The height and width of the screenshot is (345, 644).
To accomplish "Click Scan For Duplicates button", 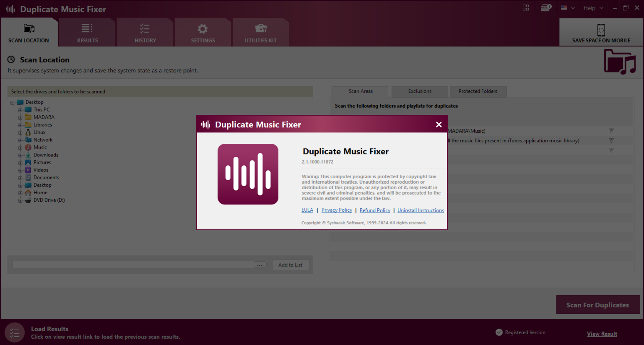I will 598,305.
